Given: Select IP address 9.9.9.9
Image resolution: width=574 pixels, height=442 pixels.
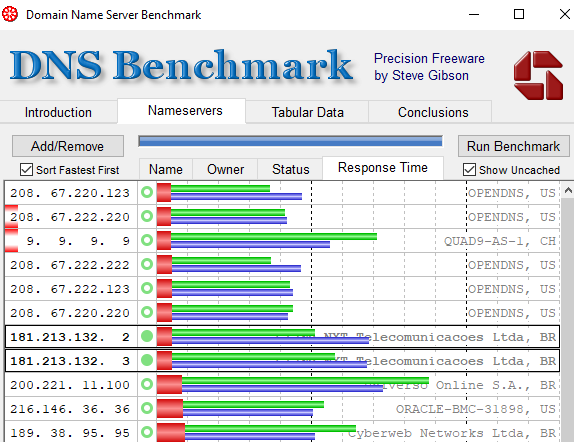Looking at the screenshot, I should [x=78, y=241].
